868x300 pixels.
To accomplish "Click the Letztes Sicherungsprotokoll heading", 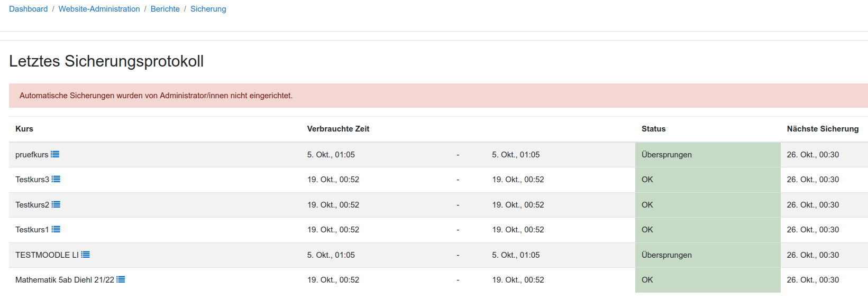I will pos(106,61).
